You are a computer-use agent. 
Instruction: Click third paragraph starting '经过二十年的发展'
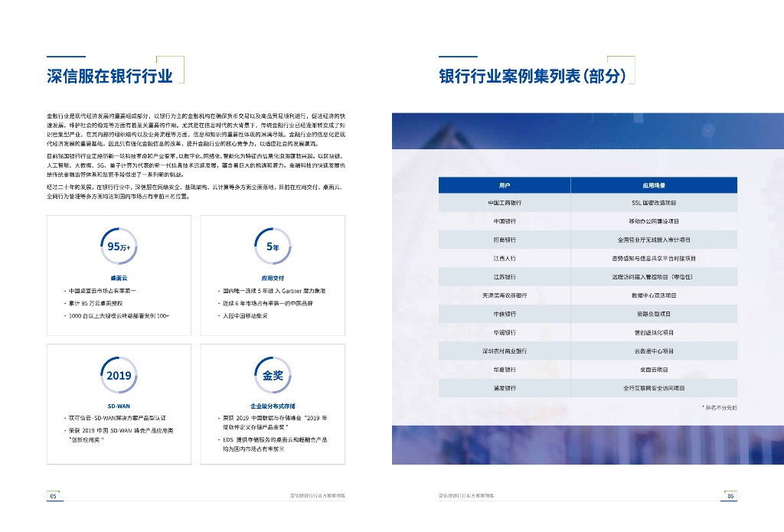[x=196, y=191]
